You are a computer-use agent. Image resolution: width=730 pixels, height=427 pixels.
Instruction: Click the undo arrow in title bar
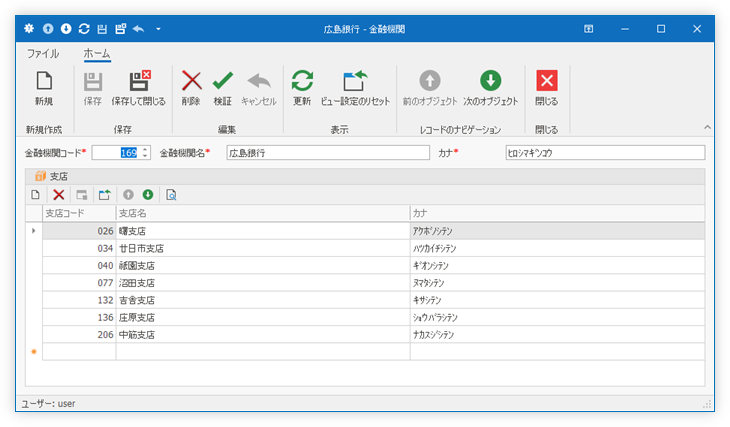pos(139,29)
